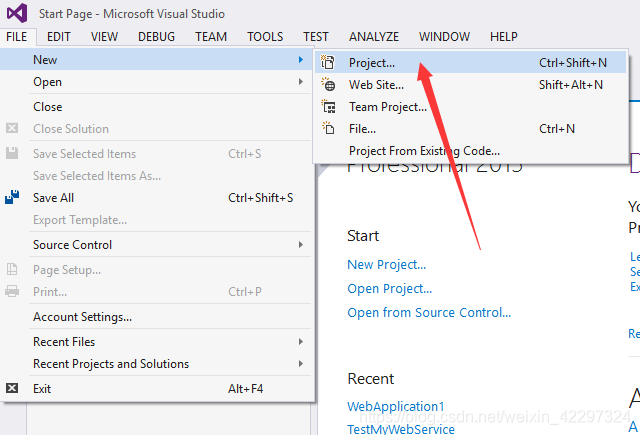Click the Visual Studio logo icon
This screenshot has width=640, height=435.
click(17, 13)
